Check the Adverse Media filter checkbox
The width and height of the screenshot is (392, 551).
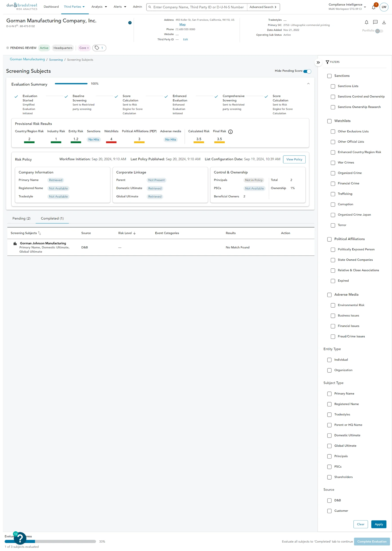pyautogui.click(x=329, y=295)
